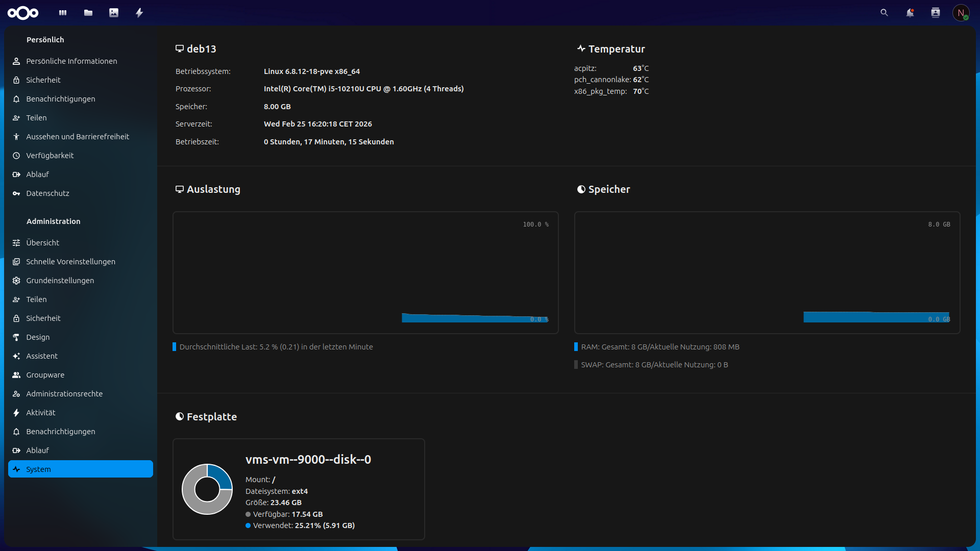Open the Design settings entry

coord(38,337)
